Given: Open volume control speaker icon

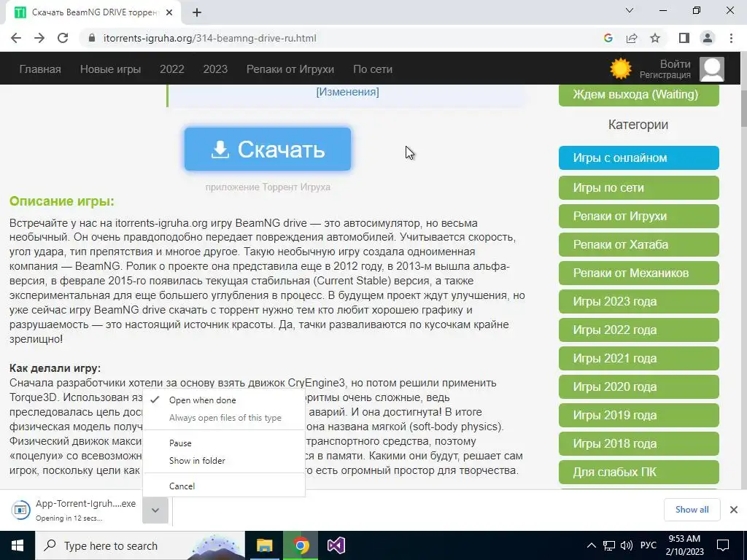Looking at the screenshot, I should tap(627, 545).
